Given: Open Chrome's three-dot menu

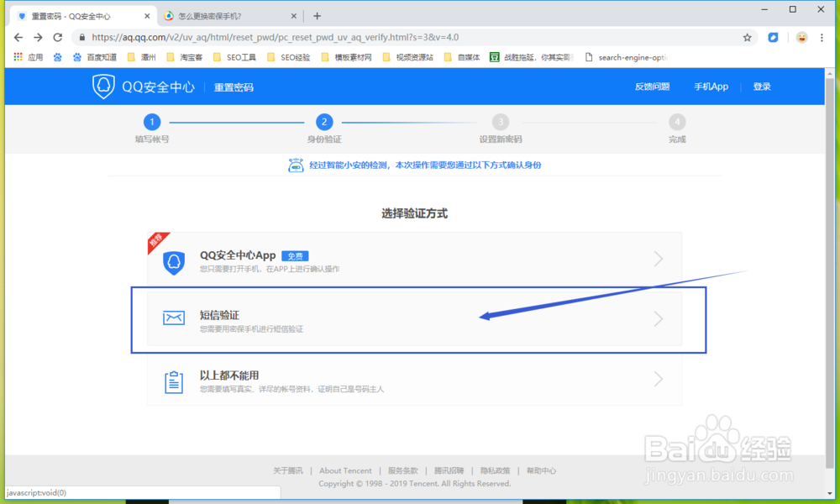Looking at the screenshot, I should pyautogui.click(x=822, y=38).
